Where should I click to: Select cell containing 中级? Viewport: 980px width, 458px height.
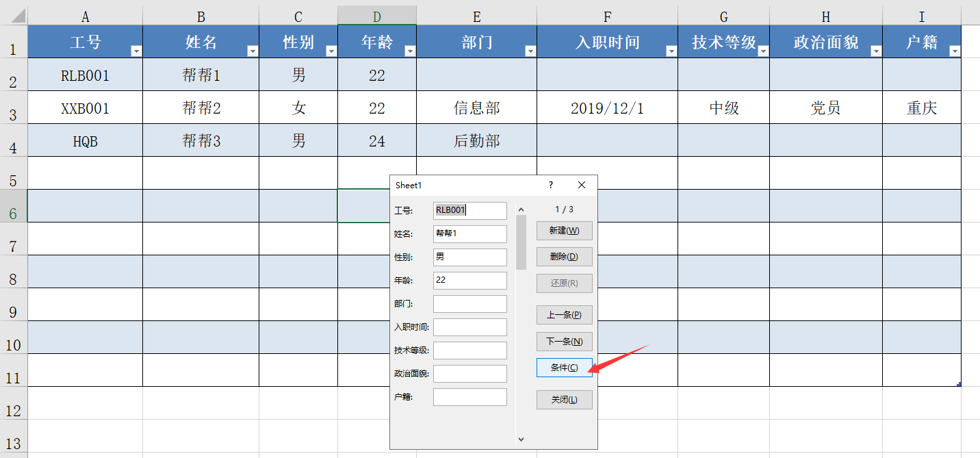point(724,107)
